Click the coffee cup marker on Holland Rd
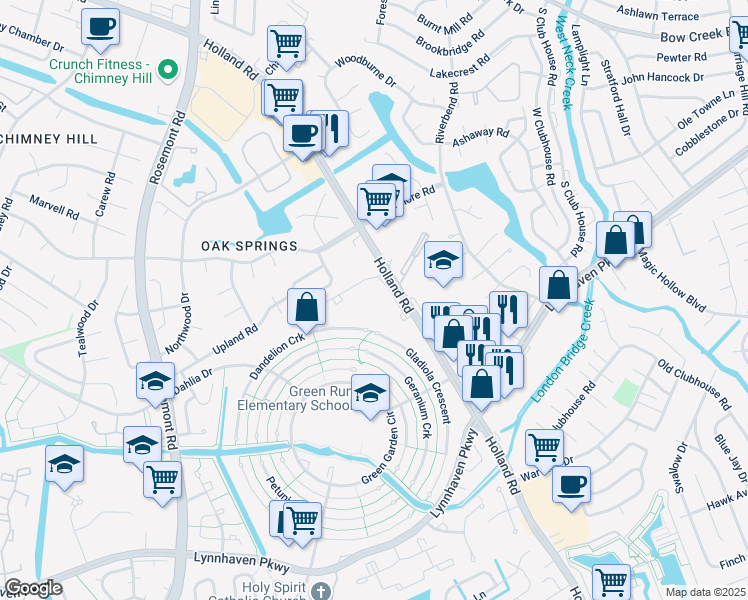 [302, 134]
